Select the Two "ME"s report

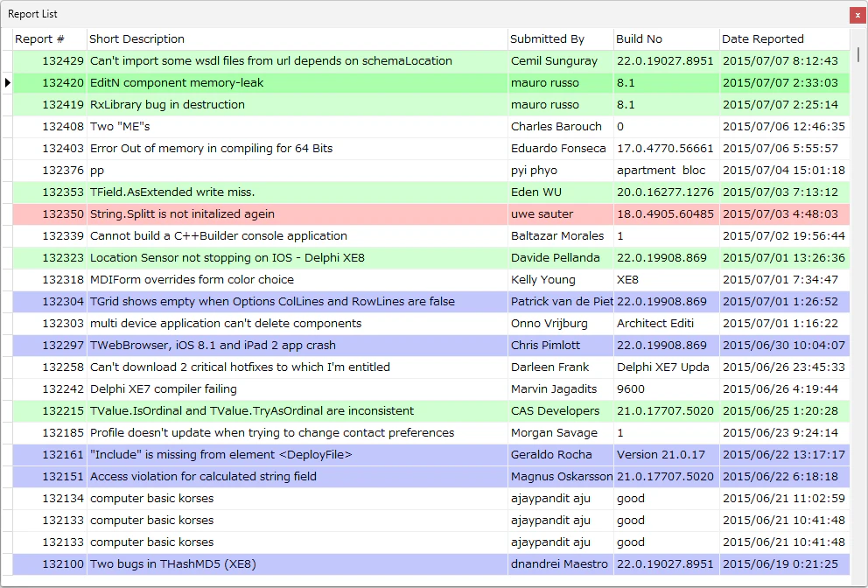coord(431,127)
